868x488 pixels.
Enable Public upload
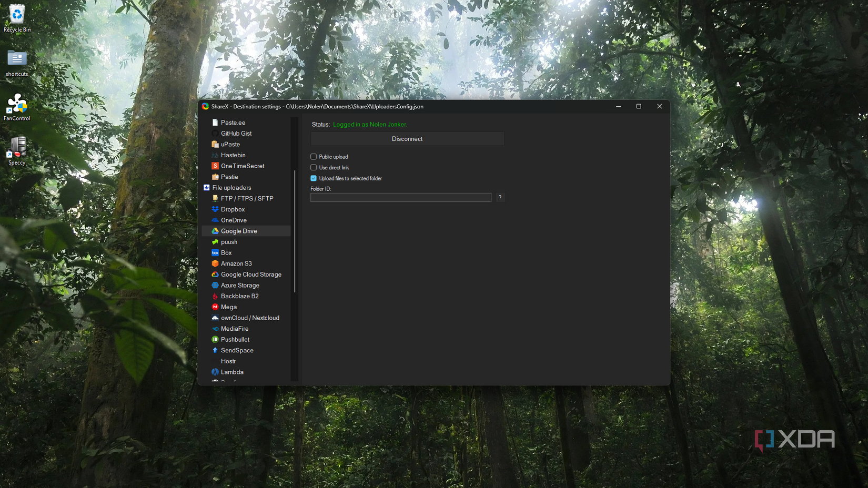tap(314, 156)
